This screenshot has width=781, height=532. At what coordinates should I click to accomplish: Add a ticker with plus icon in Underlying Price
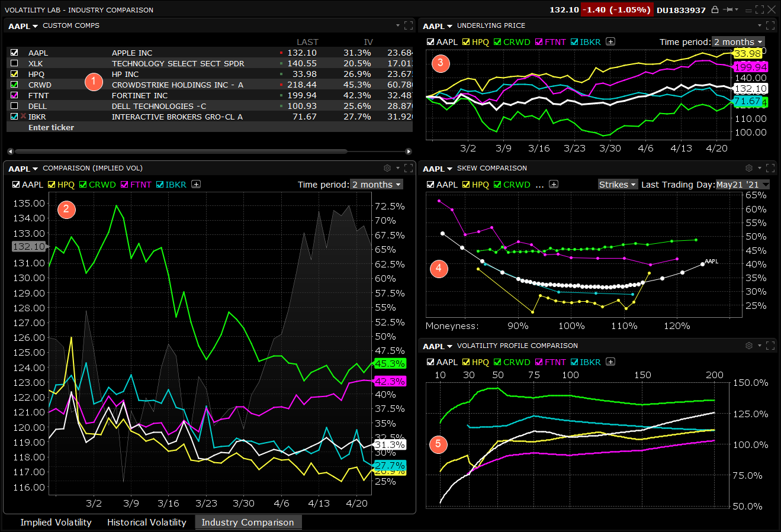point(611,42)
